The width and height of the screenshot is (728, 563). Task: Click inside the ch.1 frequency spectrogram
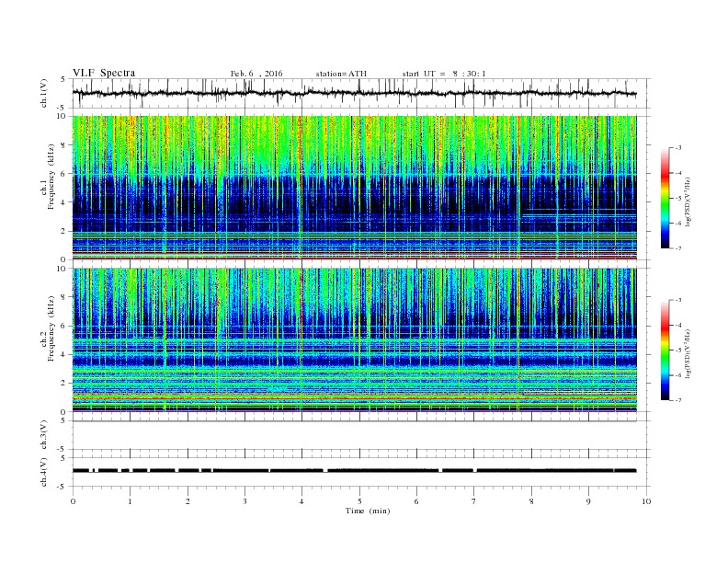pyautogui.click(x=354, y=188)
